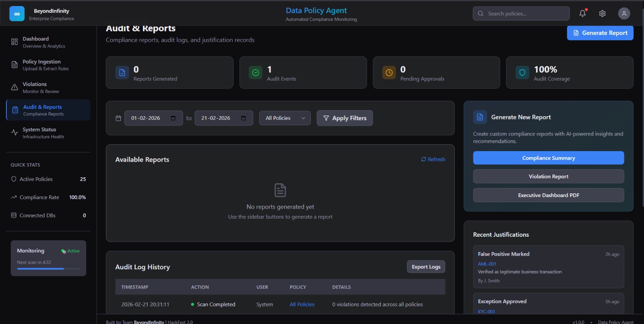The width and height of the screenshot is (644, 324).
Task: Click the BeyondInfinity infinity logo icon
Action: 17,14
